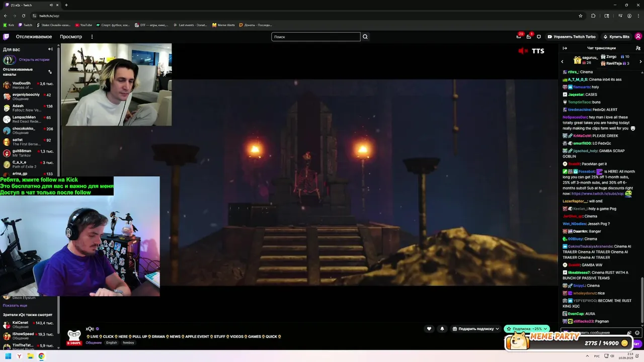Image resolution: width=644 pixels, height=362 pixels.
Task: Open notifications inbox with 1 badge
Action: (529, 36)
